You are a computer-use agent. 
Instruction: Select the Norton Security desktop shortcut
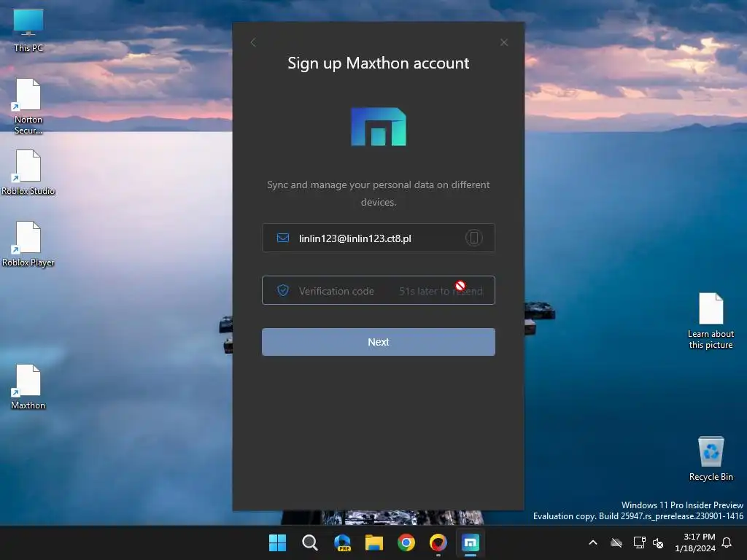point(28,106)
